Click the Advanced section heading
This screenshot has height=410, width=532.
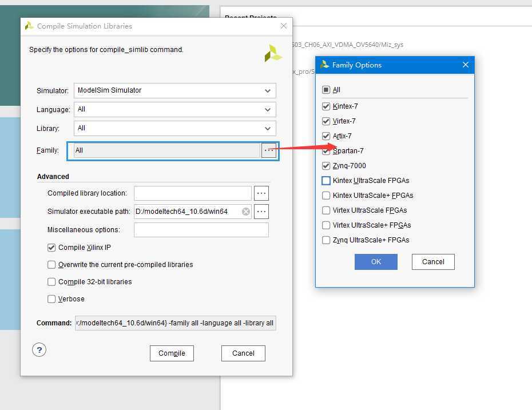[53, 177]
